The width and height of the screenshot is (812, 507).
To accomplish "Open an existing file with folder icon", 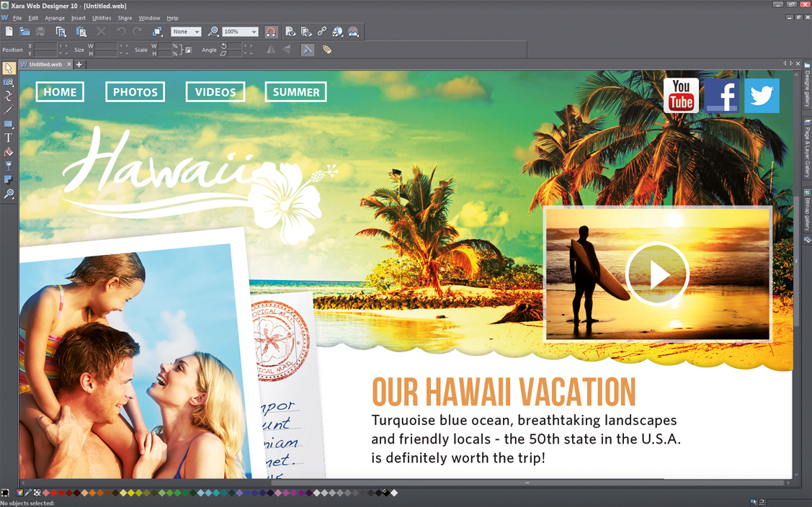I will pos(24,32).
